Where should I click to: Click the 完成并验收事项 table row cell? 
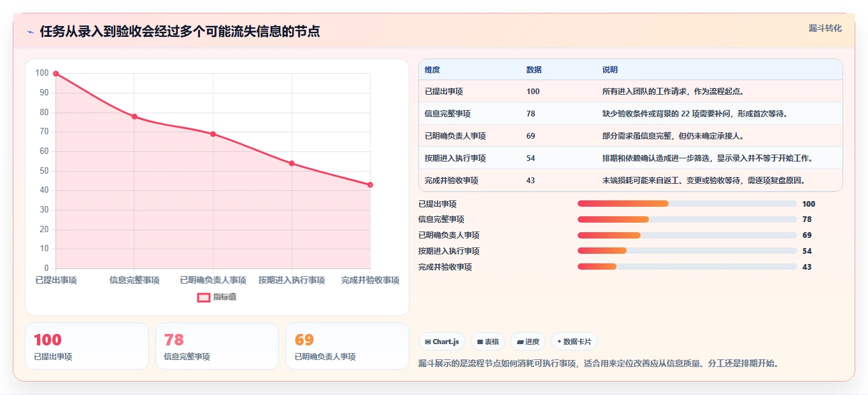pyautogui.click(x=452, y=181)
